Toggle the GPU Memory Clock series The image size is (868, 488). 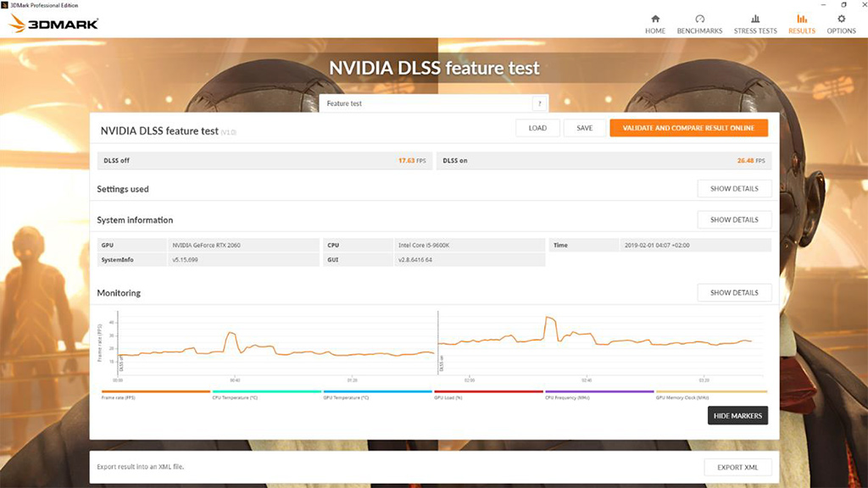click(711, 395)
